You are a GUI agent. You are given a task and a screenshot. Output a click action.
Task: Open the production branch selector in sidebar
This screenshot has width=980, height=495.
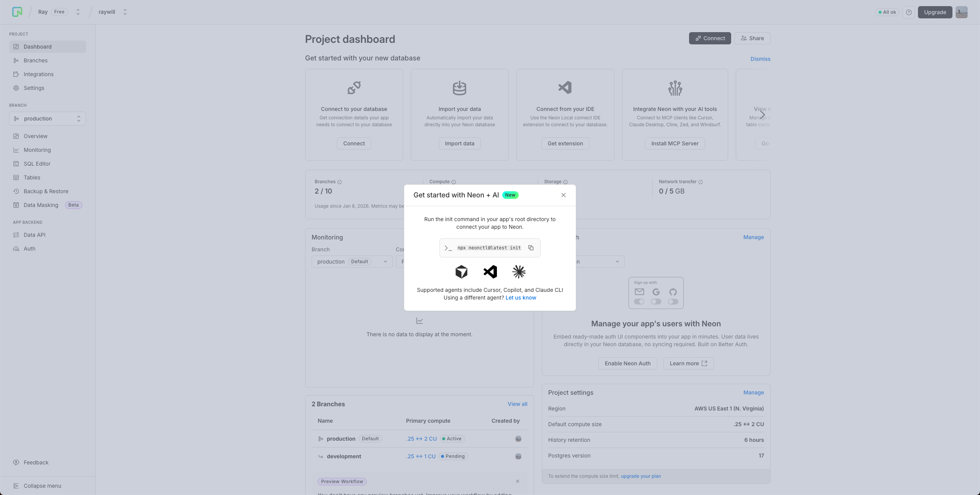[x=47, y=119]
